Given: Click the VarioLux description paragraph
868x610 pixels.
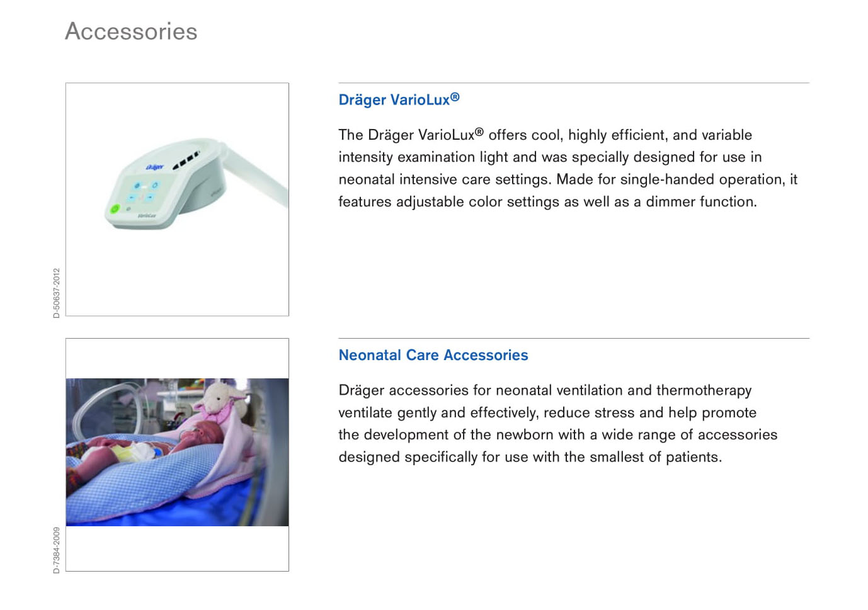Looking at the screenshot, I should [x=568, y=168].
